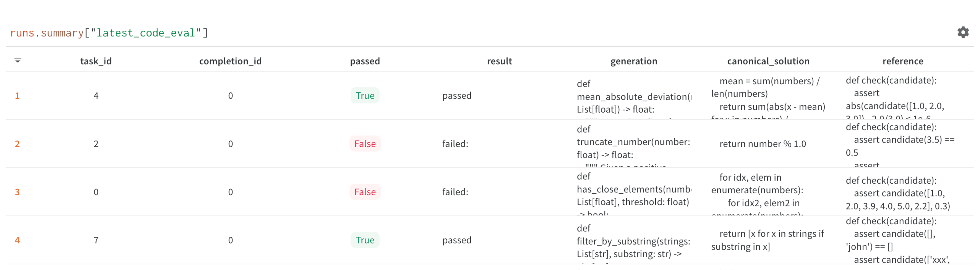Select the completion_id column header

230,61
